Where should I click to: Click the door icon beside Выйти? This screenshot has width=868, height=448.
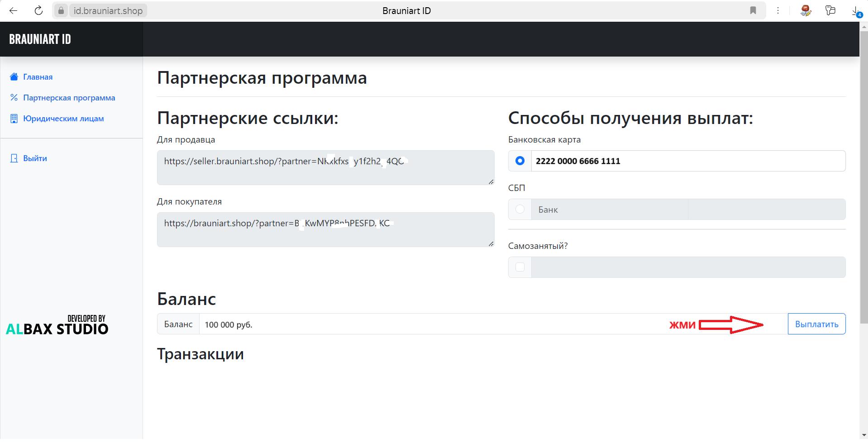click(x=14, y=158)
